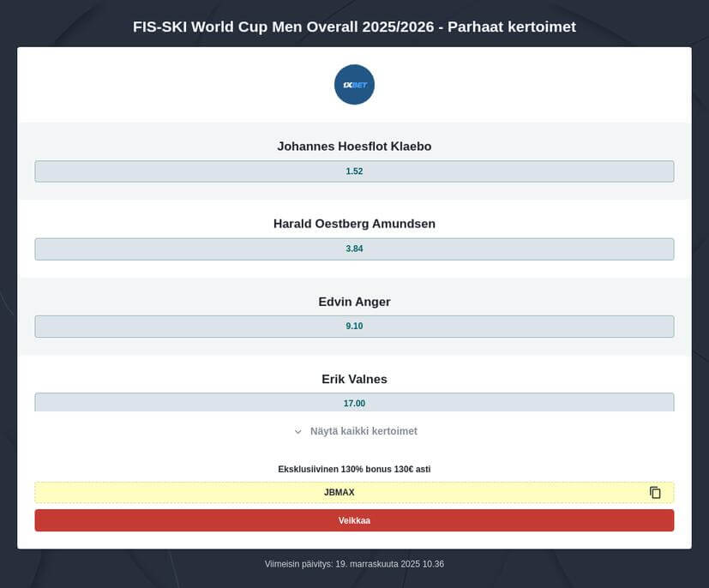
Task: Choose the 9.10 odds for Edvin Anger
Action: pyautogui.click(x=354, y=327)
